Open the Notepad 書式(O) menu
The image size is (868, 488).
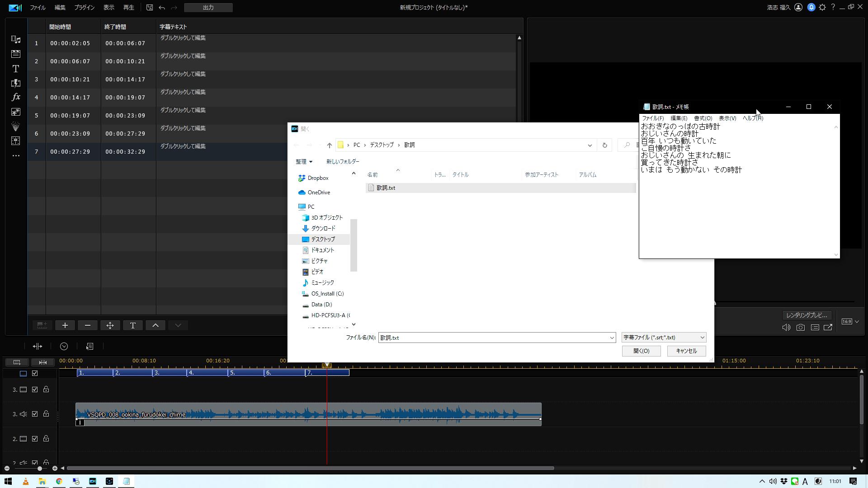click(x=703, y=118)
